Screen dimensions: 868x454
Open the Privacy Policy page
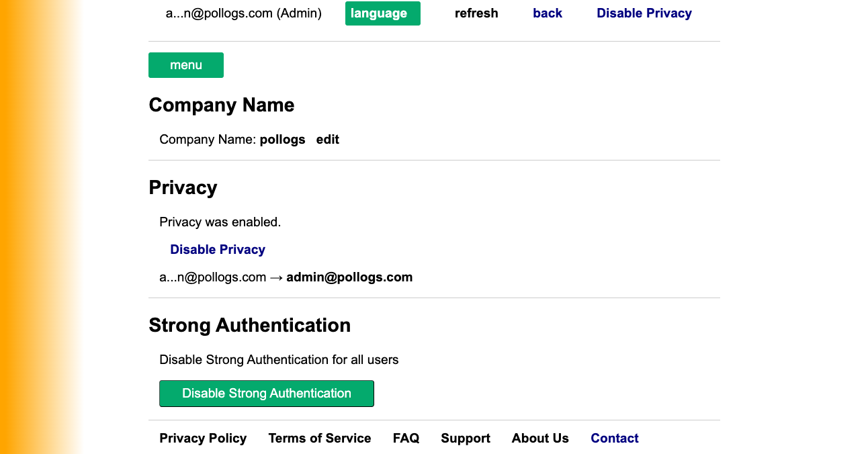coord(203,438)
